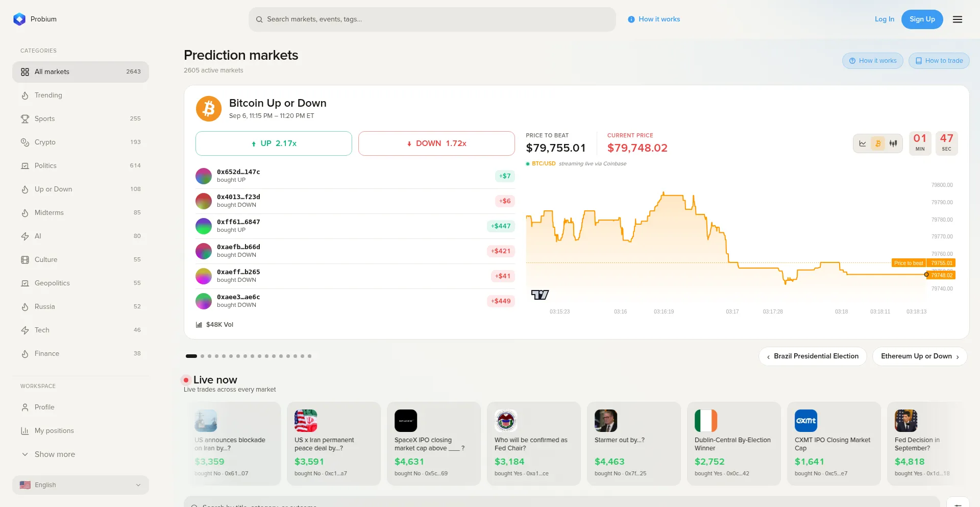
Task: Click the Probium logo icon
Action: point(19,19)
